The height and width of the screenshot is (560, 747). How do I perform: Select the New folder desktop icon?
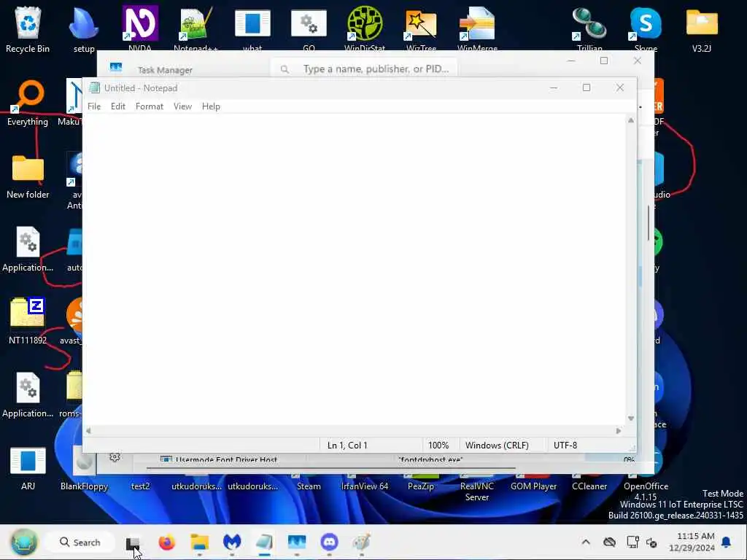pyautogui.click(x=28, y=176)
